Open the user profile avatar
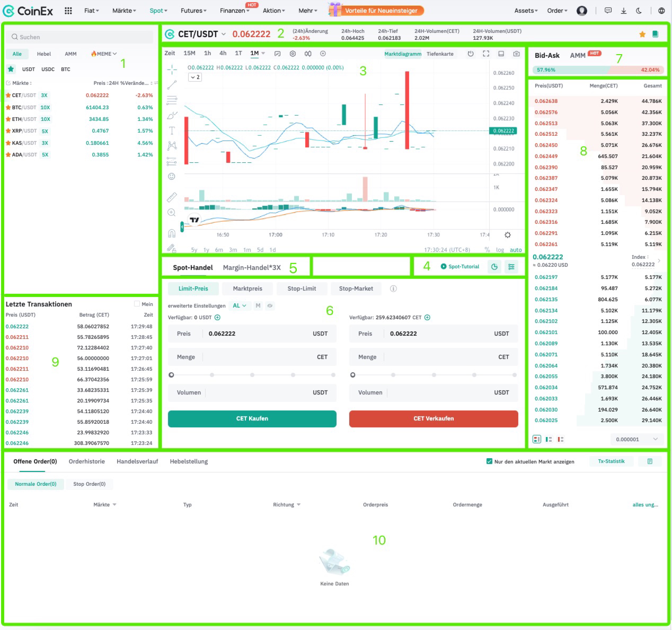 coord(582,11)
